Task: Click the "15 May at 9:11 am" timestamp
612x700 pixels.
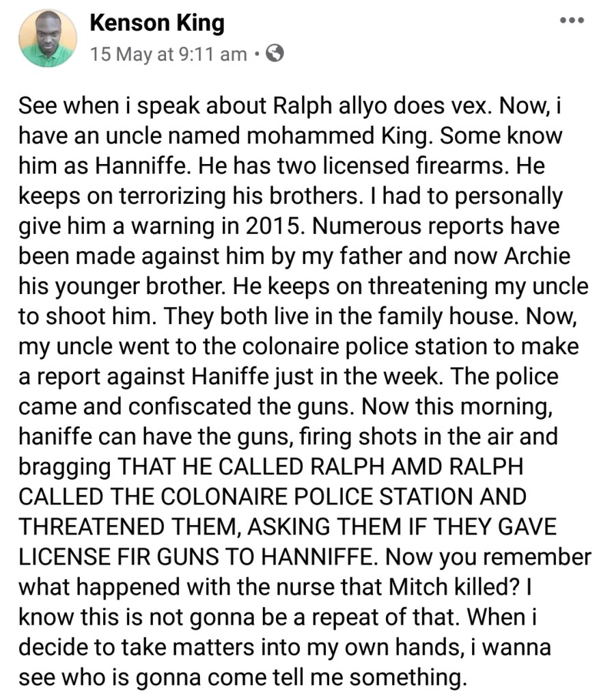Action: (x=168, y=54)
